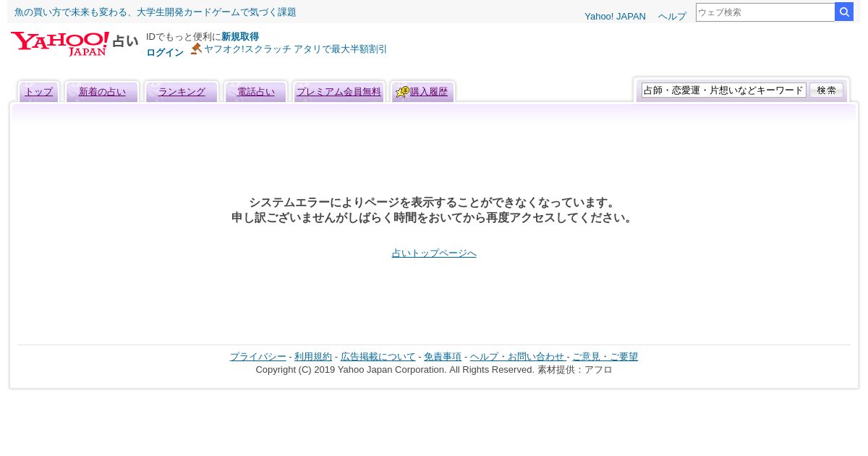Click the システムエラー error message line
This screenshot has width=868, height=456.
click(x=434, y=203)
